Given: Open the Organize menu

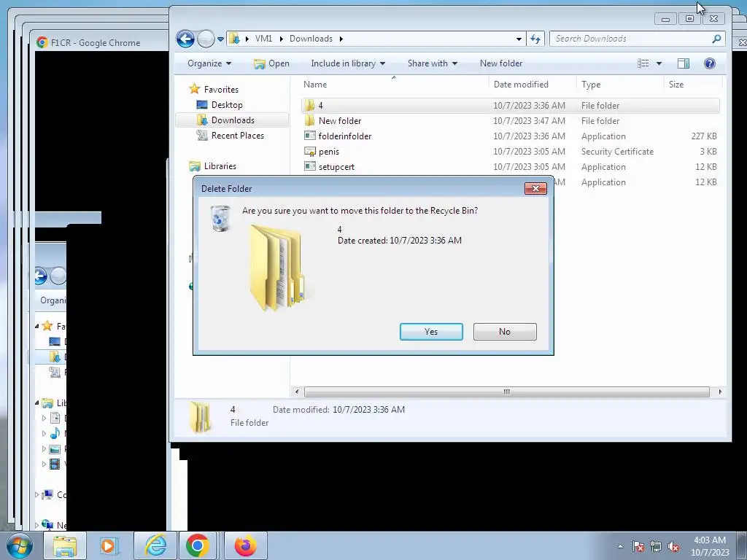Looking at the screenshot, I should 209,63.
